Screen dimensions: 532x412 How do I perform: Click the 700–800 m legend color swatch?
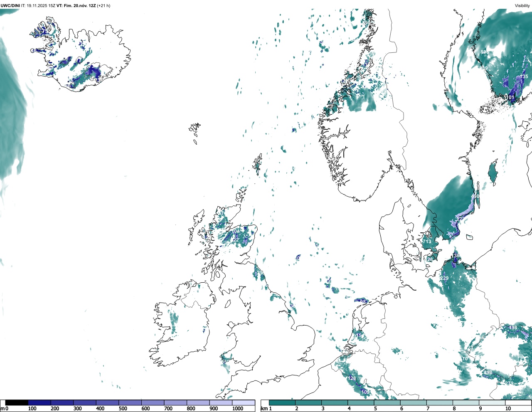[x=175, y=402]
